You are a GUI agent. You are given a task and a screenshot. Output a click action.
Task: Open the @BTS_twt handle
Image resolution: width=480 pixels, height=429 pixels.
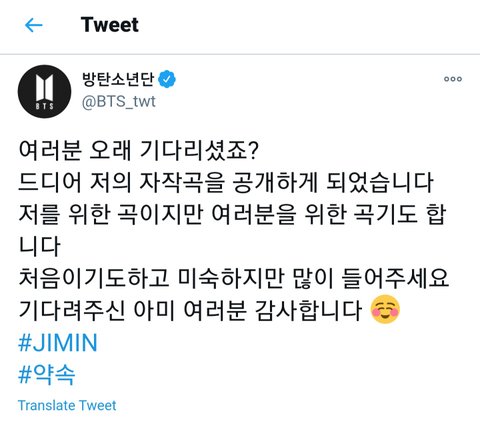tap(119, 101)
